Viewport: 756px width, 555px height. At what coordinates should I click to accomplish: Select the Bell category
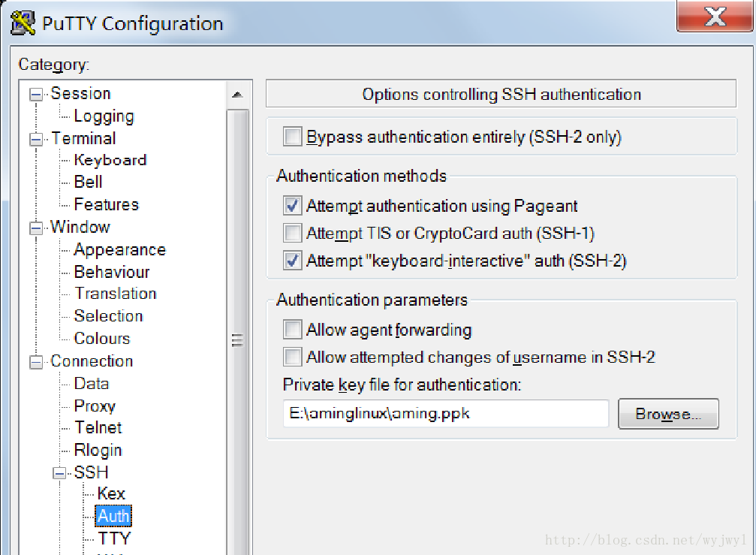[88, 182]
